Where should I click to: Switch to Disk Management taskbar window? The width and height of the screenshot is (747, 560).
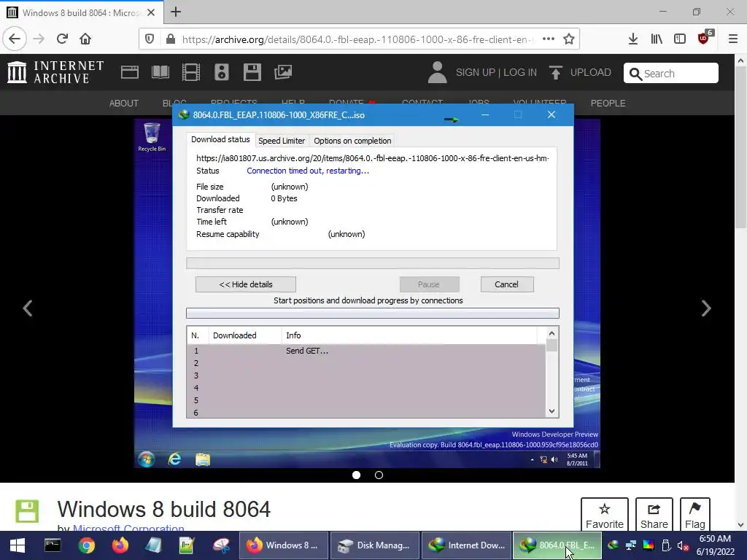(x=374, y=545)
